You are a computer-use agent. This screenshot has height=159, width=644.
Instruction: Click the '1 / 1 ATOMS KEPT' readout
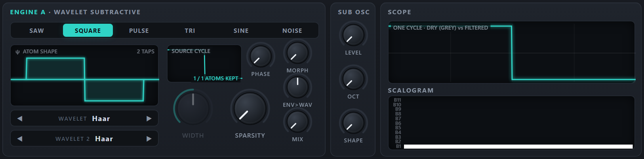tap(216, 78)
